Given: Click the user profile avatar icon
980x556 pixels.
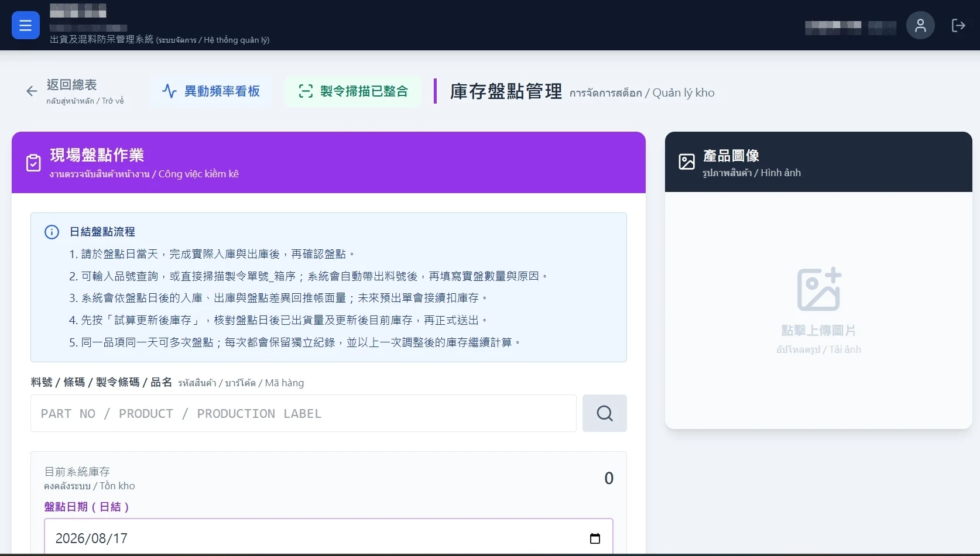Looking at the screenshot, I should coord(920,25).
